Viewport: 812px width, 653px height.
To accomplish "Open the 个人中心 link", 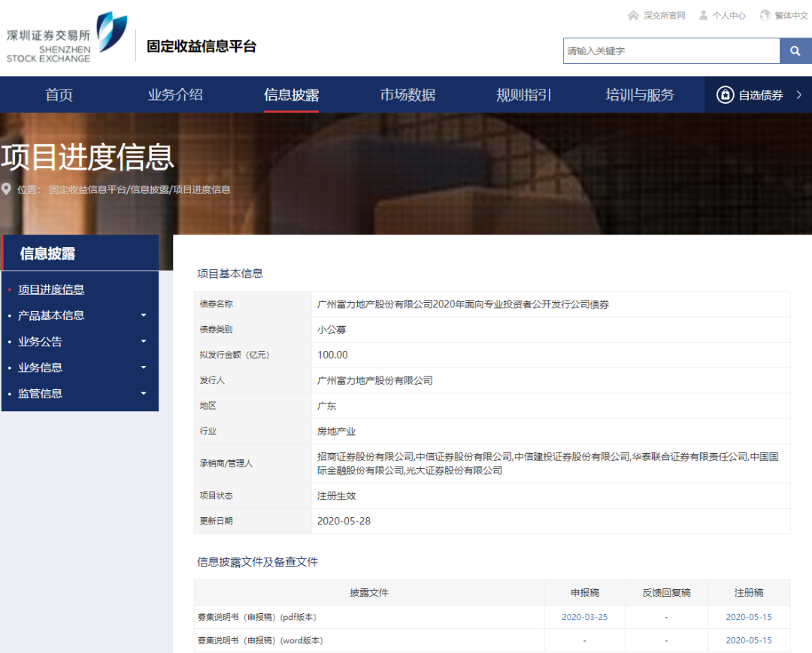I will click(729, 16).
